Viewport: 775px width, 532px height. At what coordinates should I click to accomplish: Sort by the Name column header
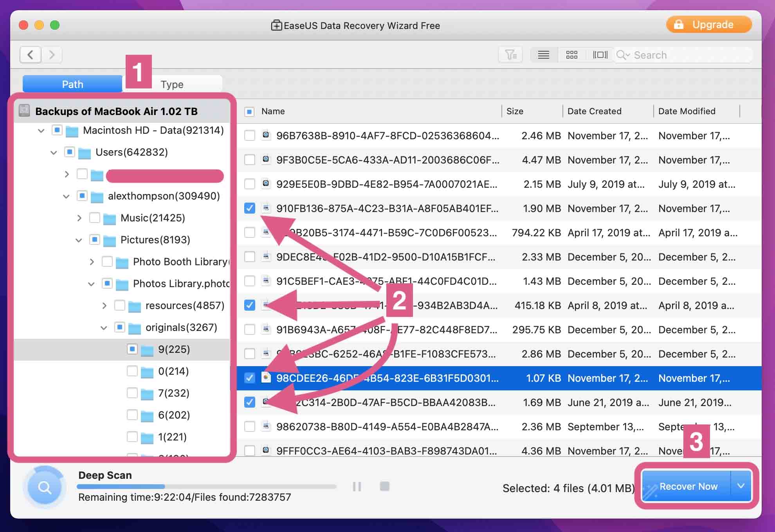273,111
